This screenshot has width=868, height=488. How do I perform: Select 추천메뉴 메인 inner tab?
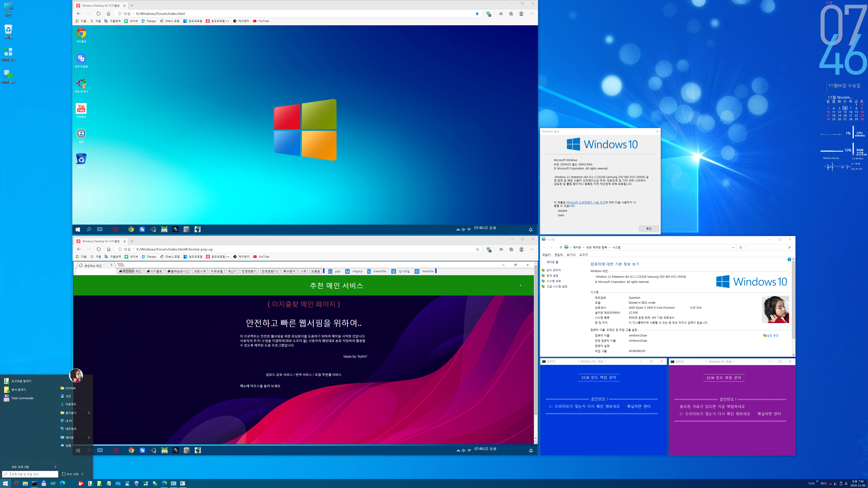click(93, 266)
